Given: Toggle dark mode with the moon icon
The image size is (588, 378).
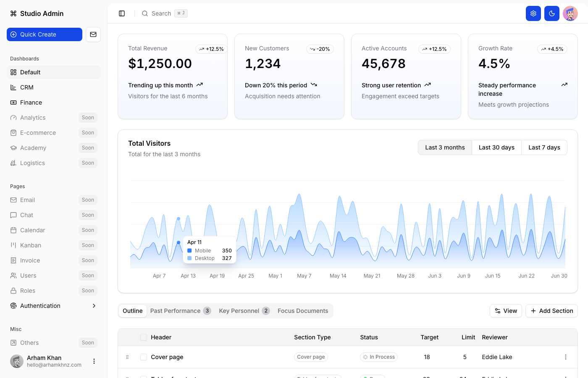Looking at the screenshot, I should point(551,13).
